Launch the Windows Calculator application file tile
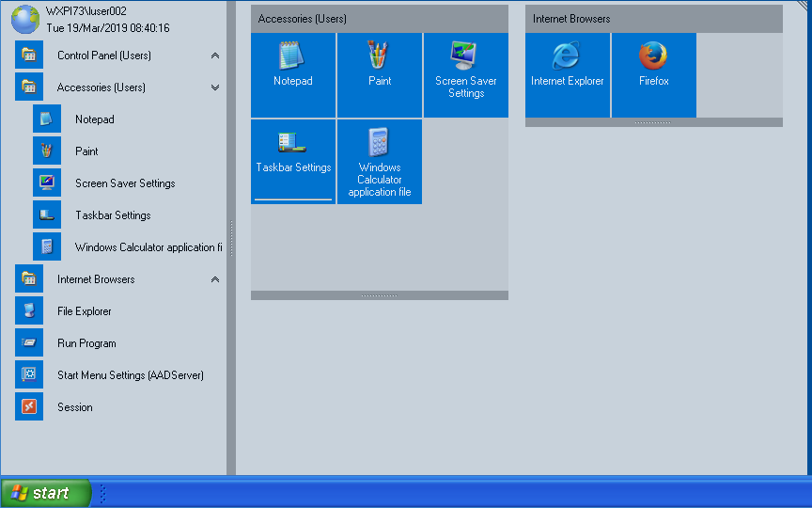The height and width of the screenshot is (508, 812). (380, 162)
